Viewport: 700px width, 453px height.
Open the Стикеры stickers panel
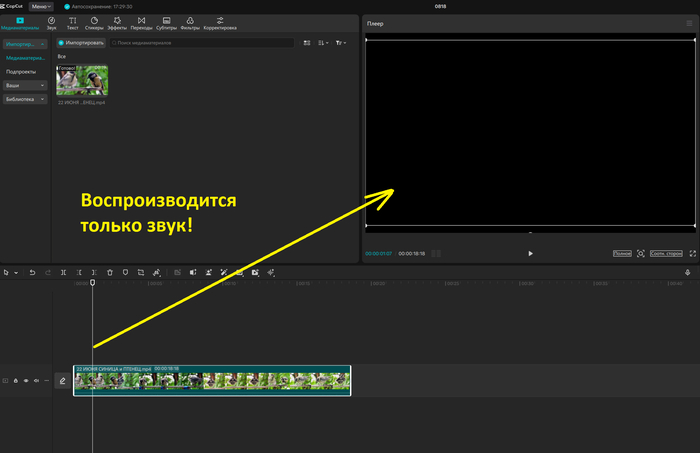point(94,22)
